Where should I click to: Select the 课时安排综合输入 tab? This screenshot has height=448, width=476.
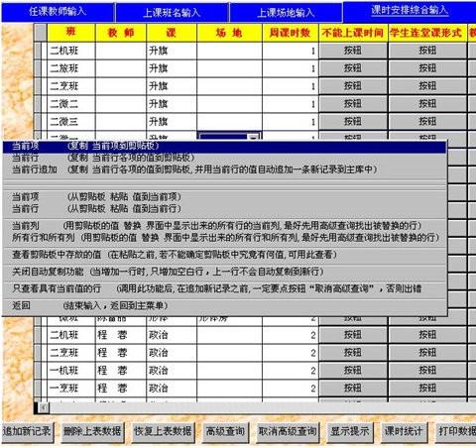(410, 11)
